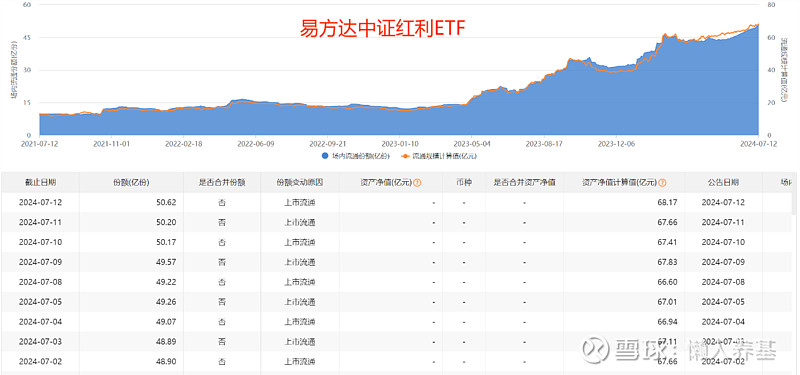Click the 易方达中证红利ETF chart title

point(382,29)
